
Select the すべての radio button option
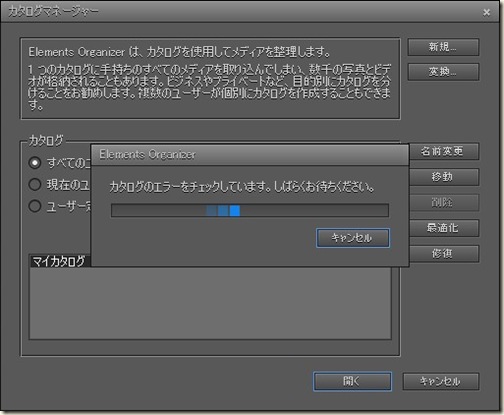[x=35, y=163]
